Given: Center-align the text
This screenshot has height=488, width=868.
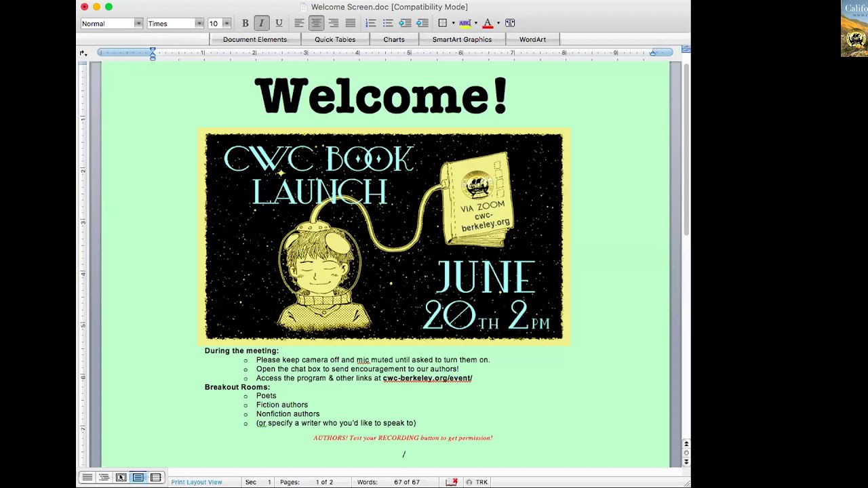Looking at the screenshot, I should (x=316, y=23).
